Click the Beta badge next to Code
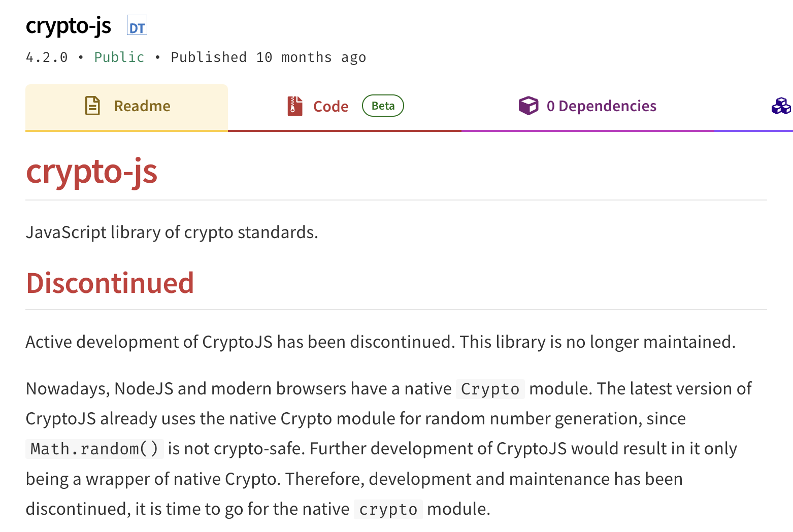793x532 pixels. pos(383,106)
